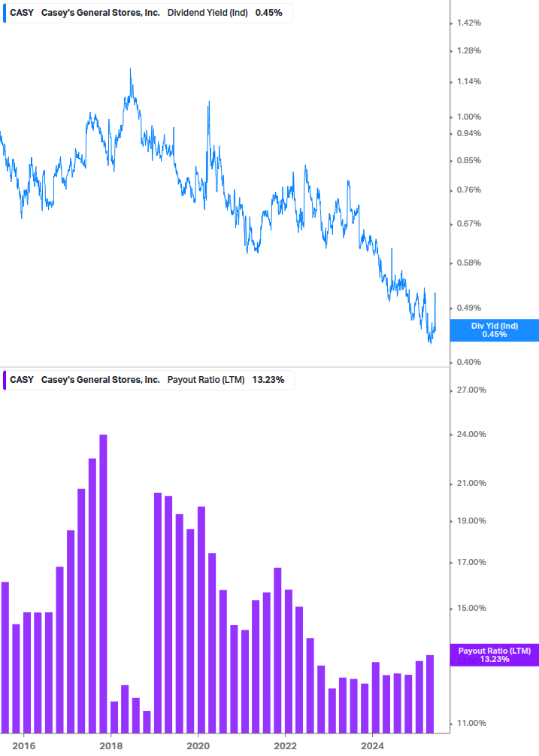Click the CASY Payout Ratio legend label
Viewport: 539px width, 756px height.
pos(147,380)
